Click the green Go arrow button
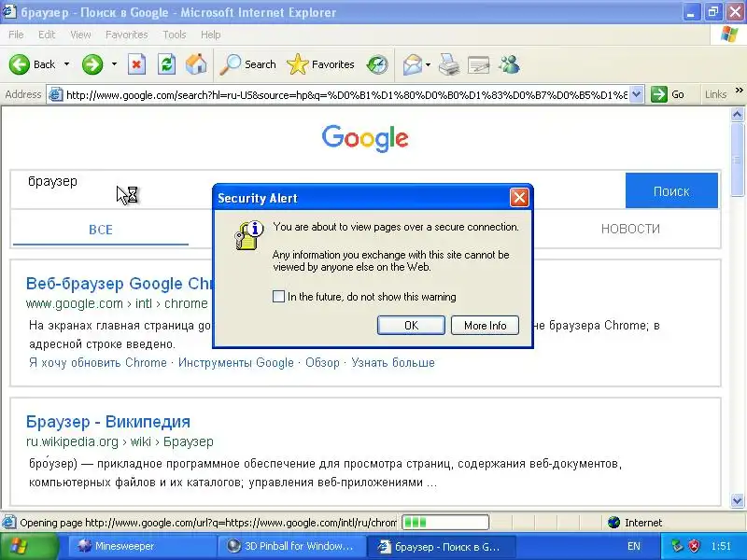The height and width of the screenshot is (560, 747). coord(659,94)
